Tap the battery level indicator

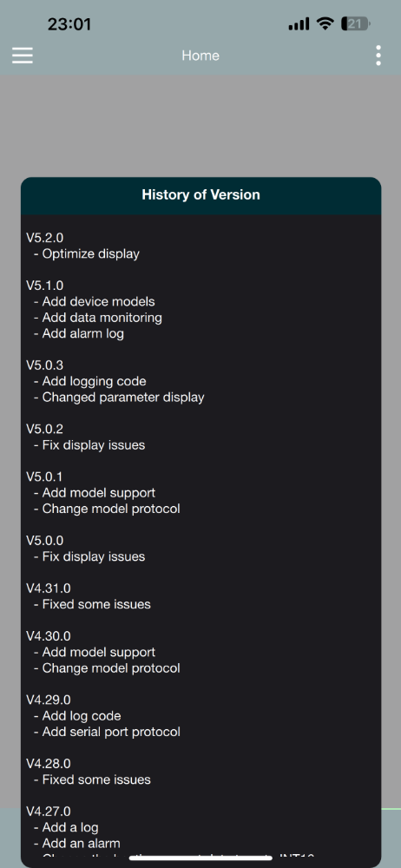point(356,23)
